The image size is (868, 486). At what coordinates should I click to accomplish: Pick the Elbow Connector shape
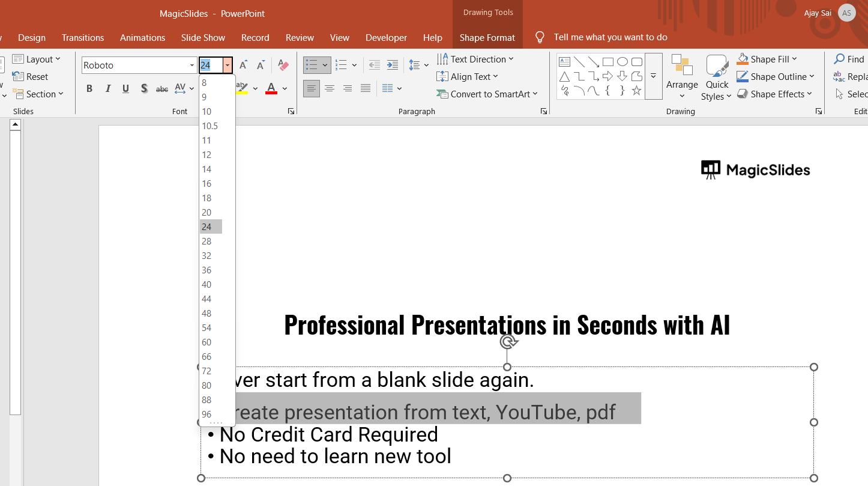pos(579,76)
